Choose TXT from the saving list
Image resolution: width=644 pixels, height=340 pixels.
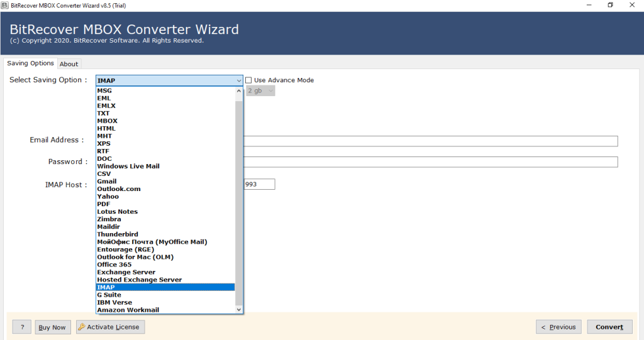165,113
